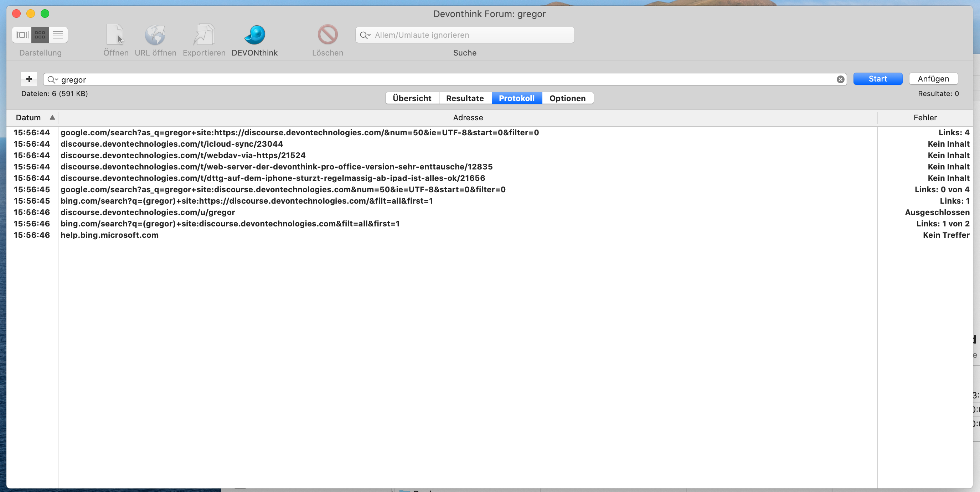
Task: Switch to icon grid view in Darstellung
Action: point(40,35)
